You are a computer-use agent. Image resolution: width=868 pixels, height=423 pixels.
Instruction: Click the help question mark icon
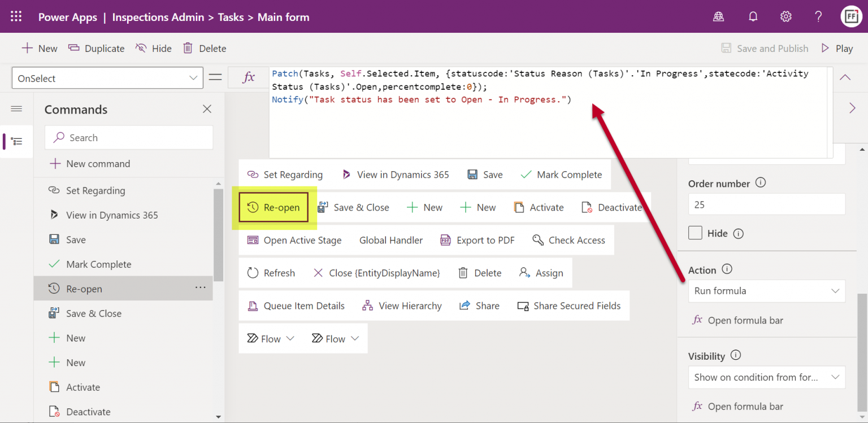click(x=818, y=17)
